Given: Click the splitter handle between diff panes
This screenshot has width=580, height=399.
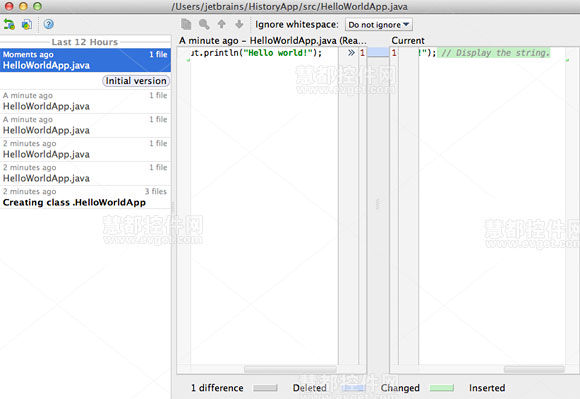Looking at the screenshot, I should tap(378, 204).
